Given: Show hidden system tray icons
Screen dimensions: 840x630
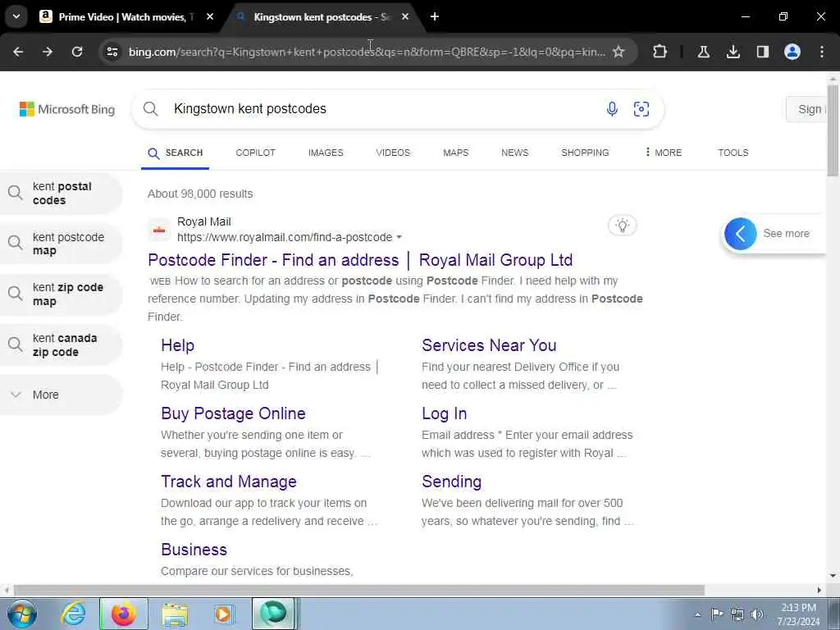Looking at the screenshot, I should [x=697, y=614].
